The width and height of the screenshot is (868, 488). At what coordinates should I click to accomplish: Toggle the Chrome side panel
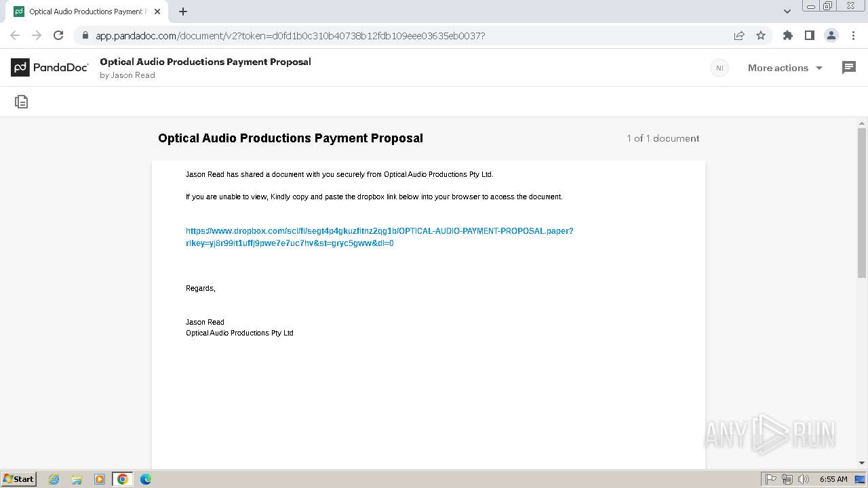click(x=810, y=35)
